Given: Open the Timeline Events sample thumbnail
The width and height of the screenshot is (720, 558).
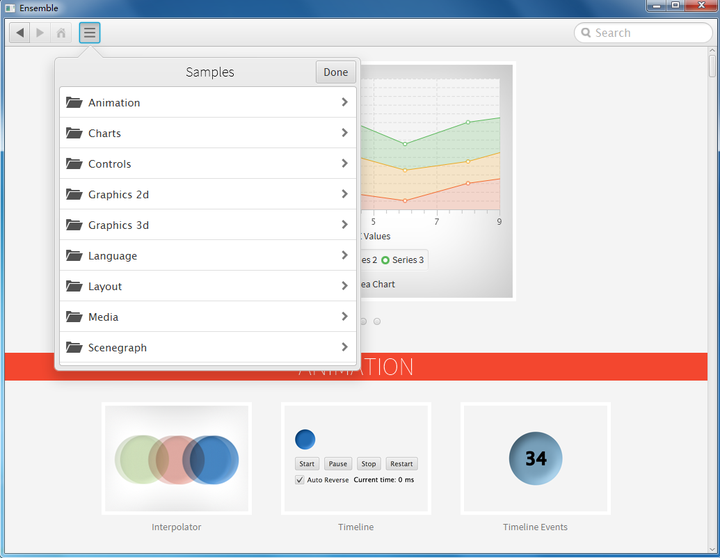Looking at the screenshot, I should click(x=535, y=458).
